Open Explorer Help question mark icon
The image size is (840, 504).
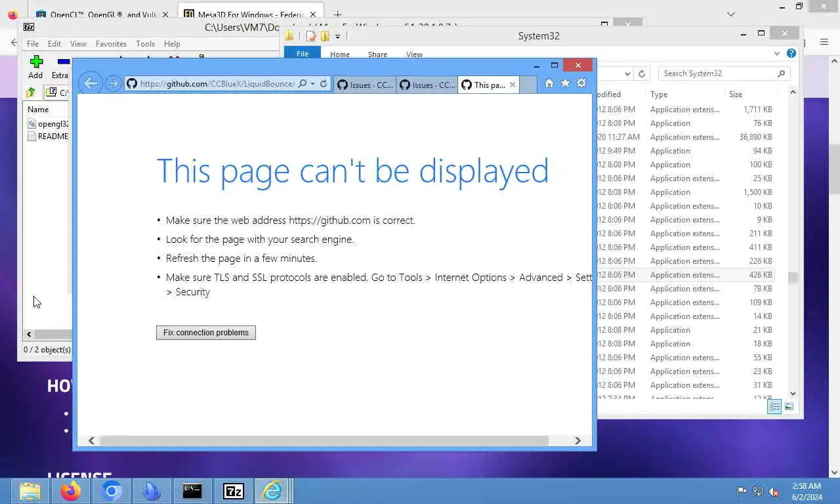pos(791,54)
